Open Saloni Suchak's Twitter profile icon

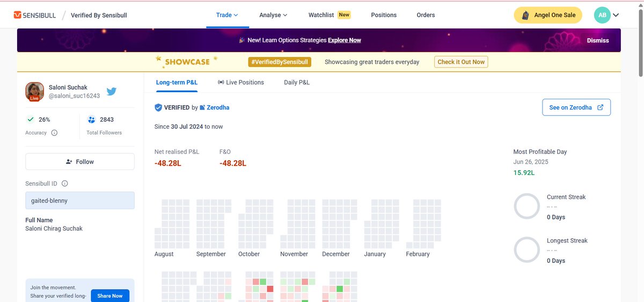click(x=112, y=91)
